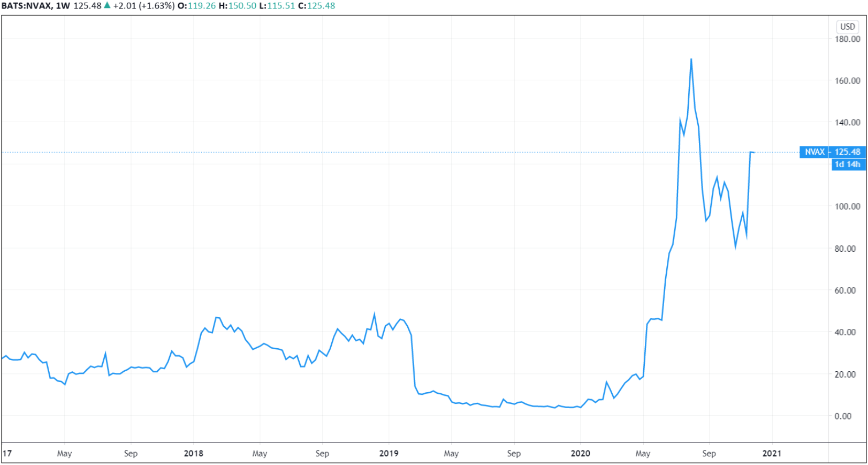Click the BATS:NVAX symbol title

[x=26, y=6]
